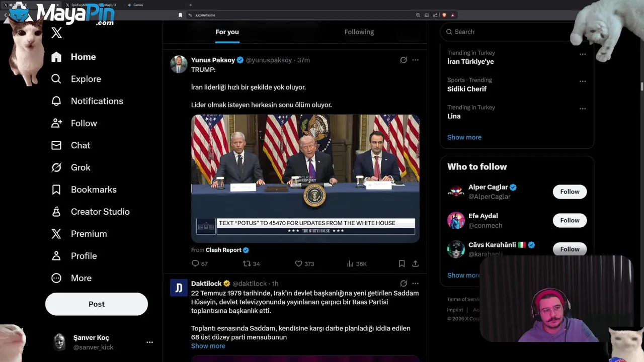The height and width of the screenshot is (362, 644).
Task: Open Notifications bell icon
Action: [56, 101]
